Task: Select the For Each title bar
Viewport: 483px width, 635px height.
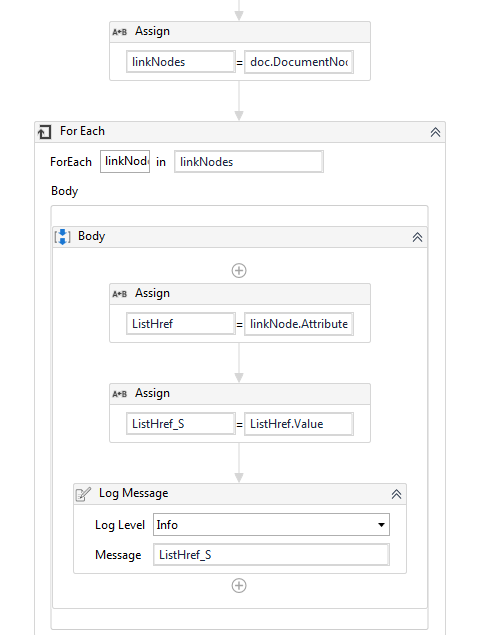Action: coord(240,132)
